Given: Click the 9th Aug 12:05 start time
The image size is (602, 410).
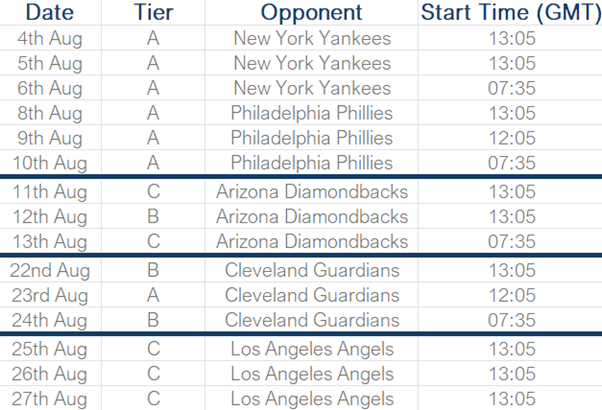Looking at the screenshot, I should click(x=510, y=138).
